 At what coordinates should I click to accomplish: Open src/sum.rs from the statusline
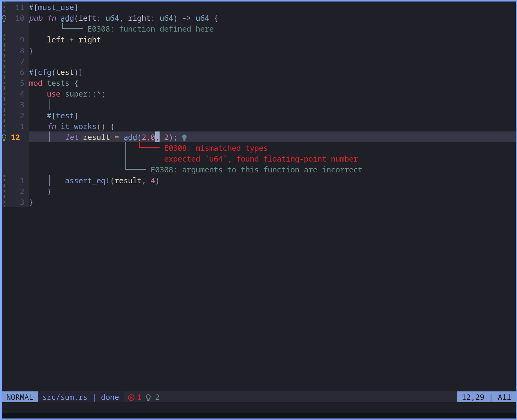[x=65, y=397]
